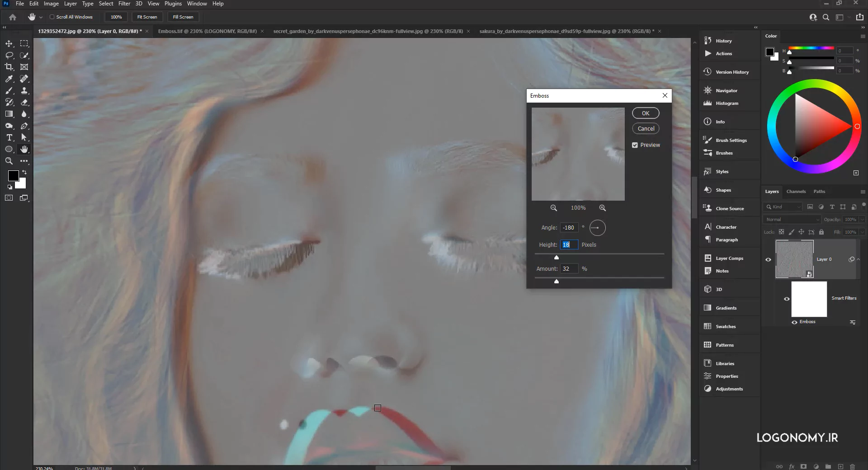Viewport: 868px width, 470px height.
Task: Open the layer Kind filter dropdown
Action: pos(783,207)
